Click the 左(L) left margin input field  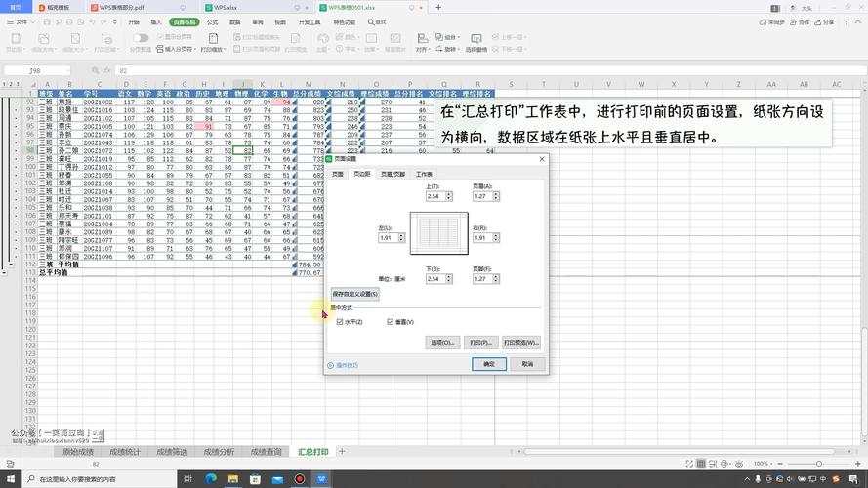pyautogui.click(x=388, y=238)
